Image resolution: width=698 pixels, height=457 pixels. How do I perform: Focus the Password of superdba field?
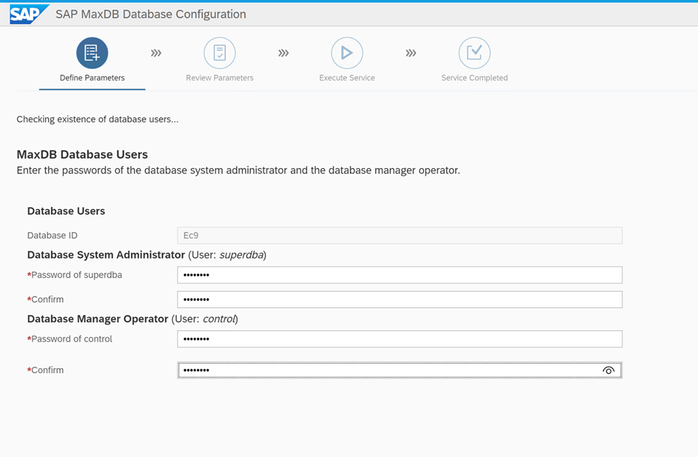click(400, 275)
